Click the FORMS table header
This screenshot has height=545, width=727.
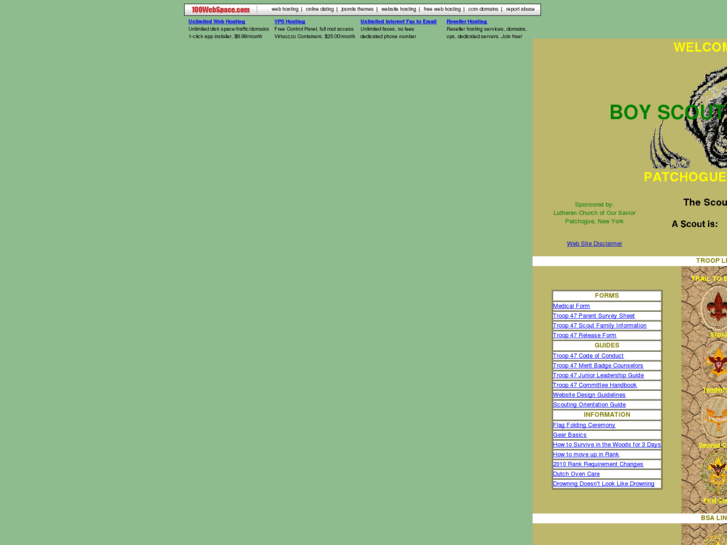coord(606,295)
